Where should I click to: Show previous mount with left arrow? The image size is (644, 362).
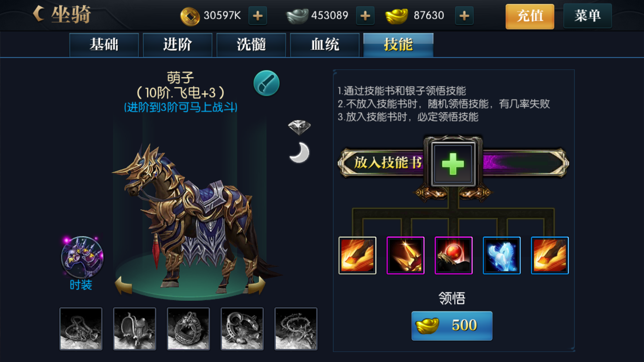point(123,285)
